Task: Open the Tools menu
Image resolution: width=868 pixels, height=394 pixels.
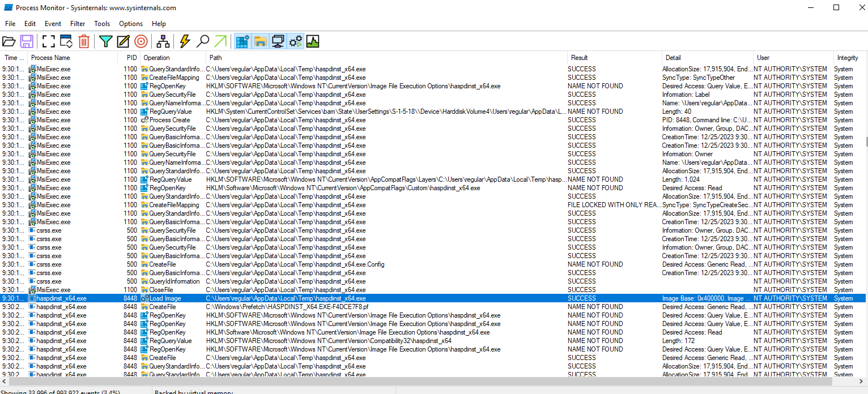Action: (102, 24)
